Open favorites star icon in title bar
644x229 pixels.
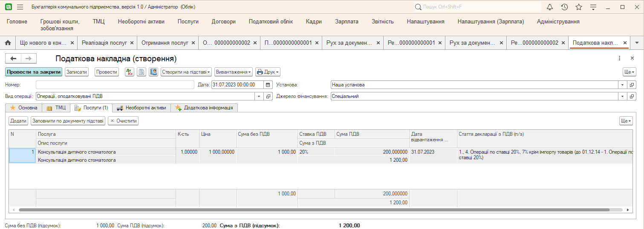pos(579,7)
